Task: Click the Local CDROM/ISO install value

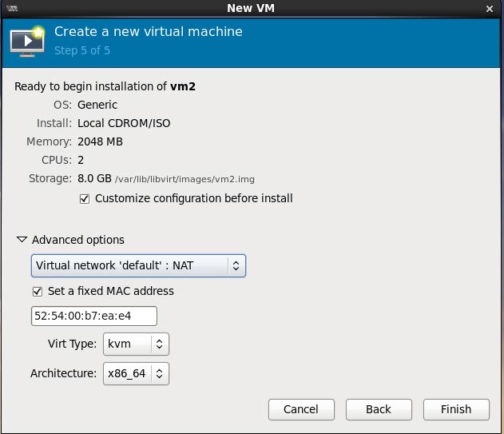Action: click(124, 124)
